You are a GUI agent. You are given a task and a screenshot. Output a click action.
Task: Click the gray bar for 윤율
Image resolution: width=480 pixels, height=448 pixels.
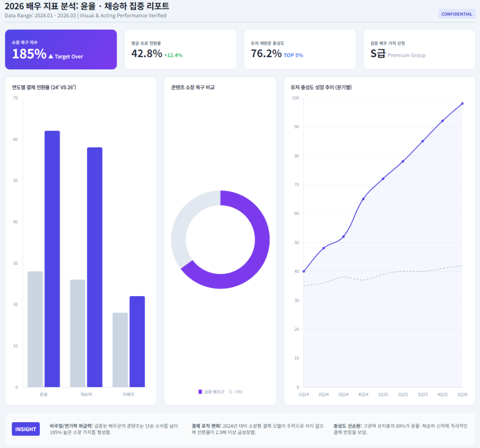(x=35, y=329)
